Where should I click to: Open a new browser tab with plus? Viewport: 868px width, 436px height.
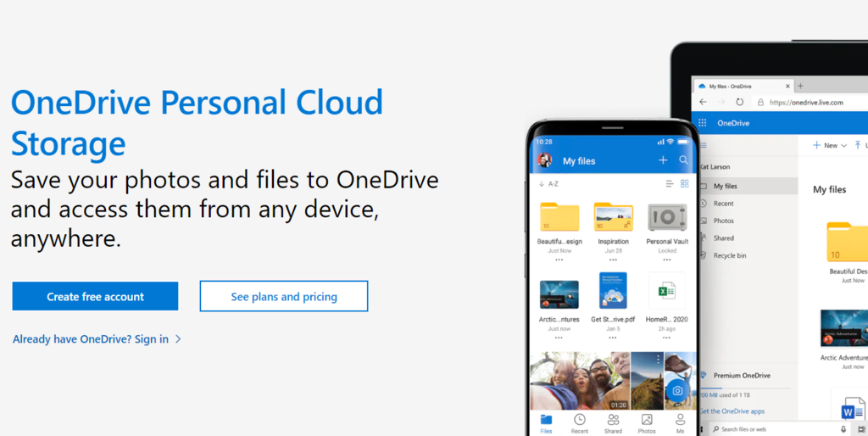pos(800,86)
